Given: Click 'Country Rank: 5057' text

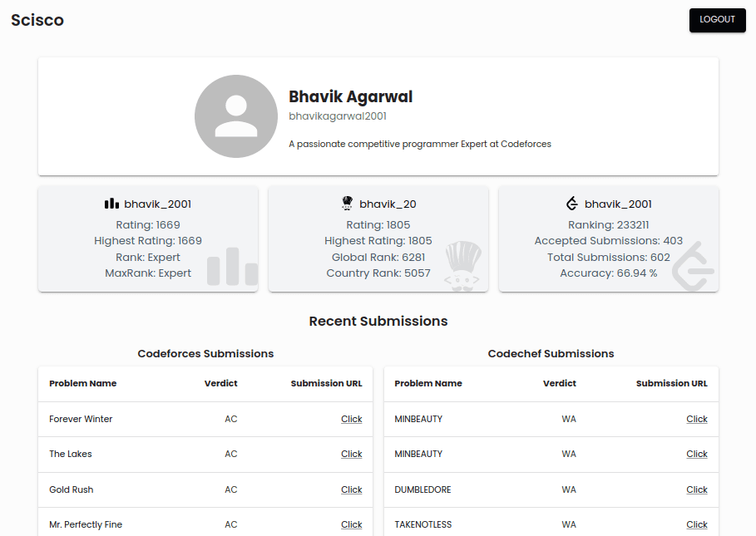Looking at the screenshot, I should click(378, 273).
